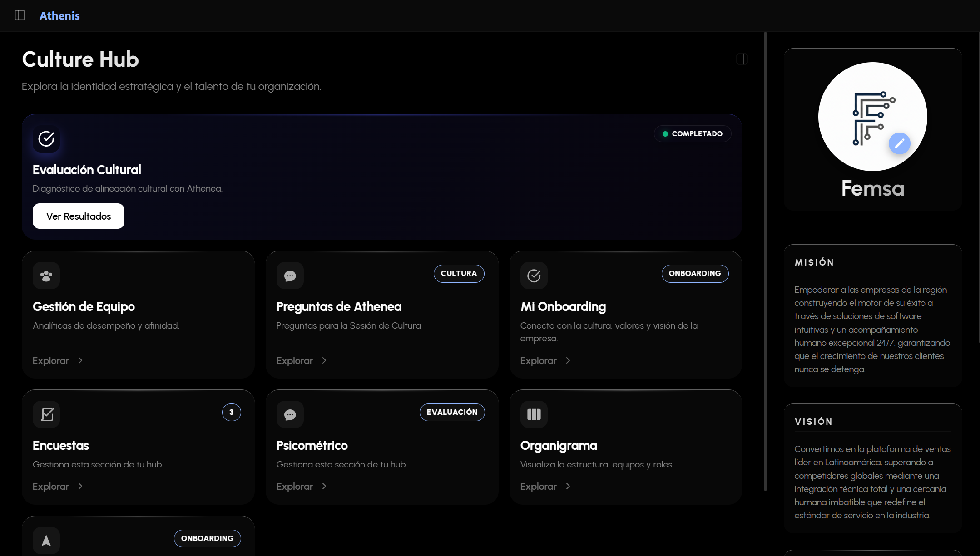Select the EVALUACIÓN tag badge
This screenshot has width=980, height=556.
coord(452,412)
